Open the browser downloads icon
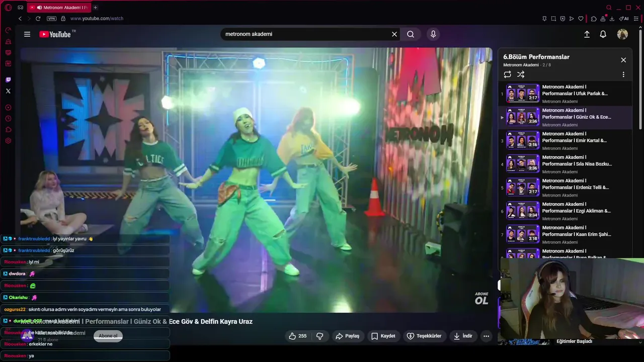This screenshot has height=362, width=644. pos(612,19)
